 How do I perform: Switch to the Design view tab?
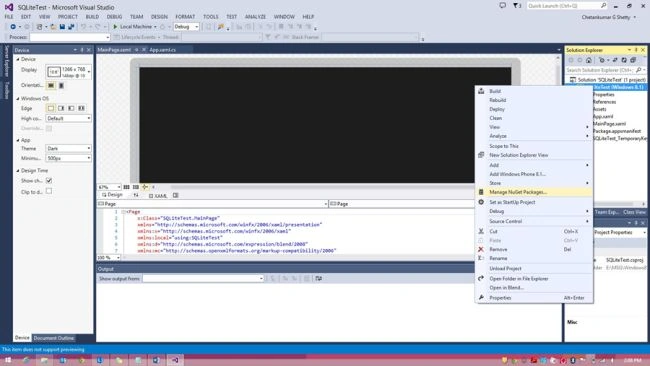coord(112,195)
